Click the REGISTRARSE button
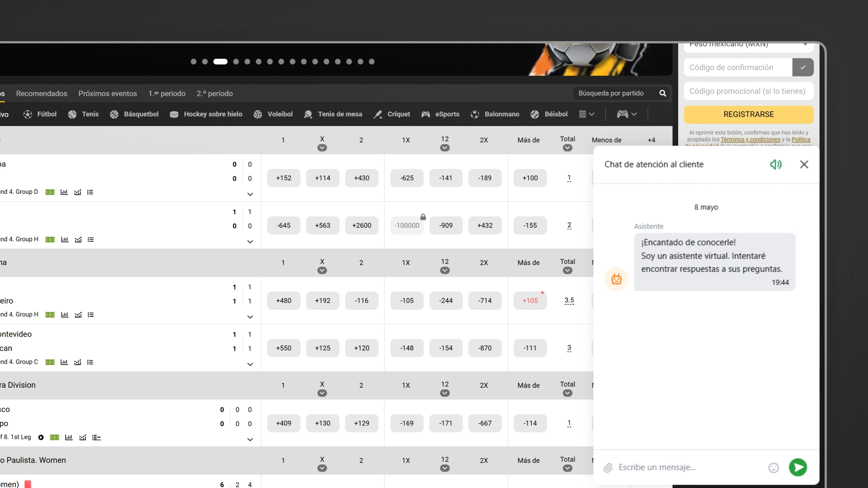868x488 pixels. 749,114
